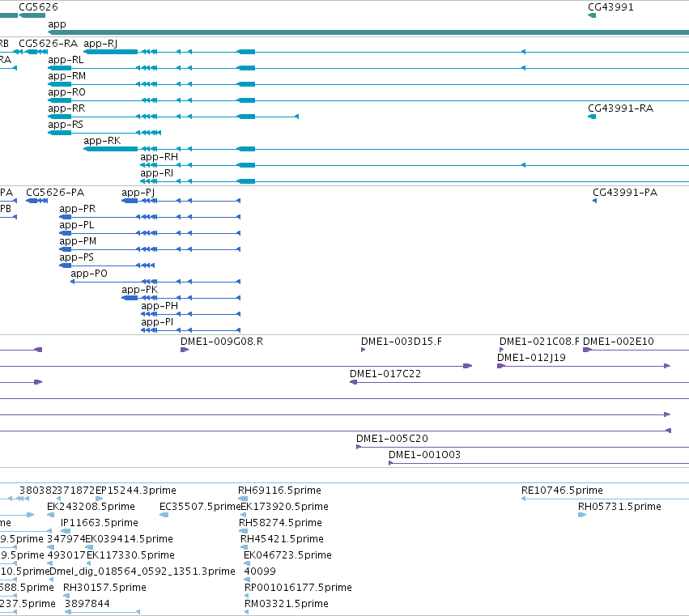Click the IP11663.5prime EST label
Image resolution: width=689 pixels, height=616 pixels.
coord(100,523)
